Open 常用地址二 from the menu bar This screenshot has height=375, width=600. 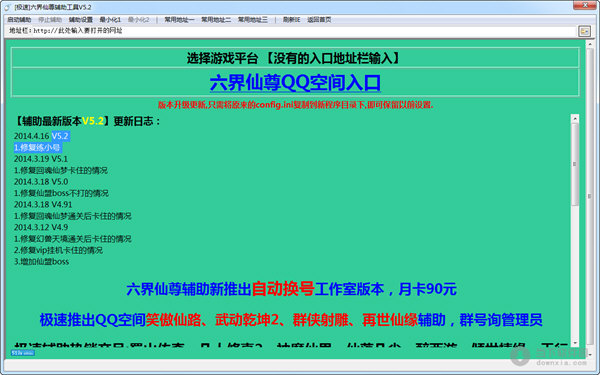coord(216,20)
